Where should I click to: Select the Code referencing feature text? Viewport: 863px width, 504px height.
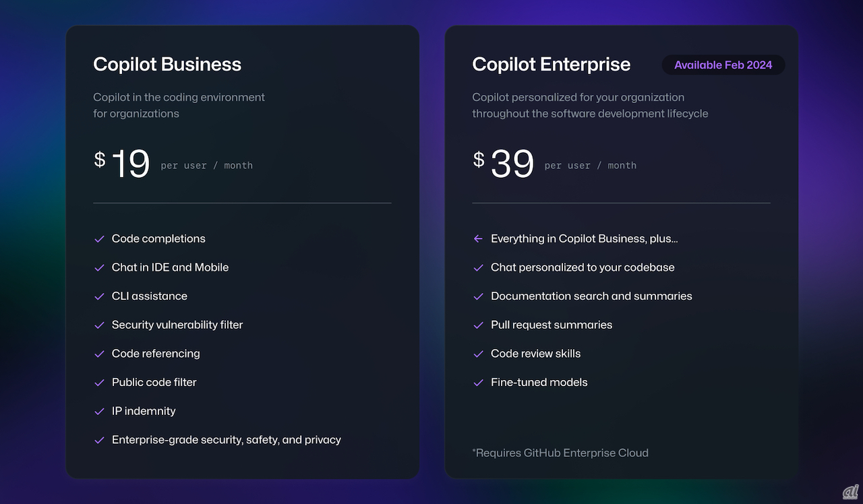156,354
